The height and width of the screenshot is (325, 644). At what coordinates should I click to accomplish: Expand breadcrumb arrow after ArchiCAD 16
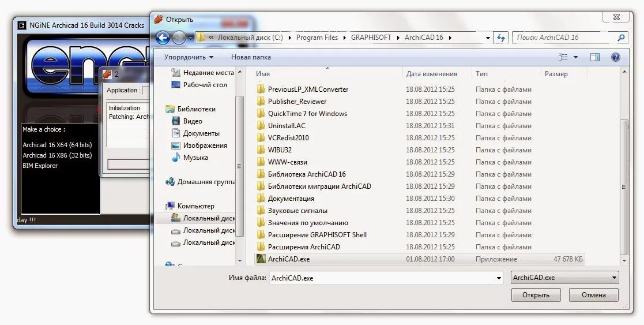(450, 38)
